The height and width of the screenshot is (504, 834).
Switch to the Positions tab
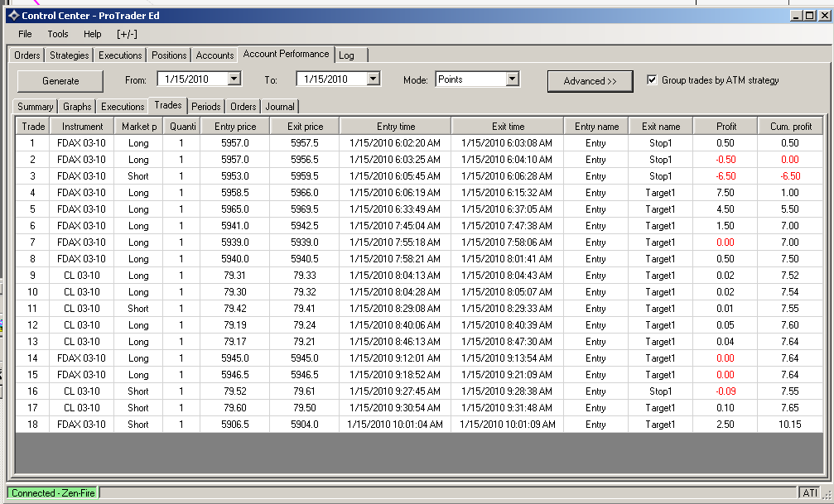[x=169, y=55]
